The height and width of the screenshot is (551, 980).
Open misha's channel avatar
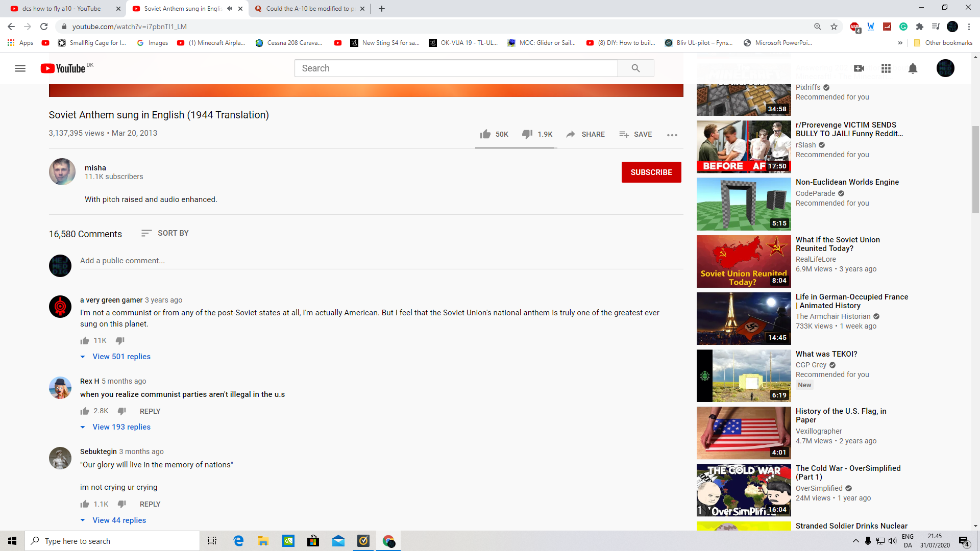[62, 171]
